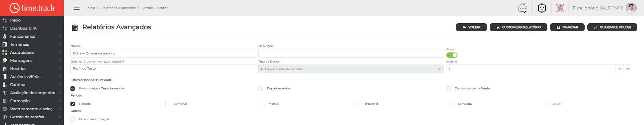
Task: Click the profiles field with Perfil de Teste
Action: [x=163, y=69]
